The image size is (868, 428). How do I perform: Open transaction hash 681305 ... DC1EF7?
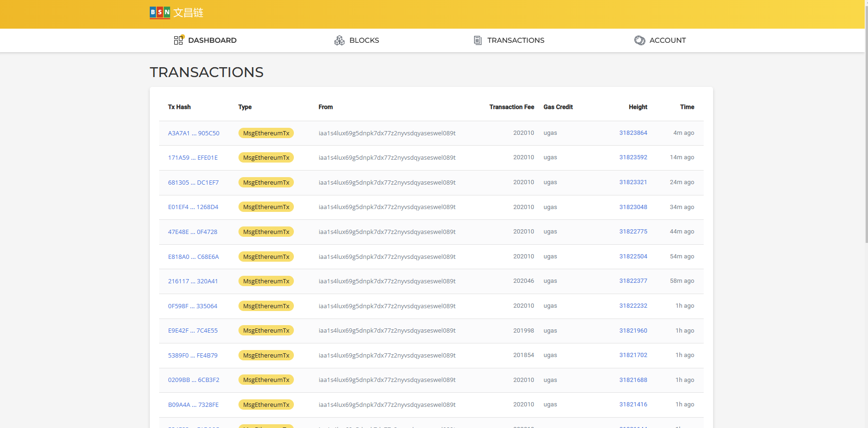[x=193, y=182]
